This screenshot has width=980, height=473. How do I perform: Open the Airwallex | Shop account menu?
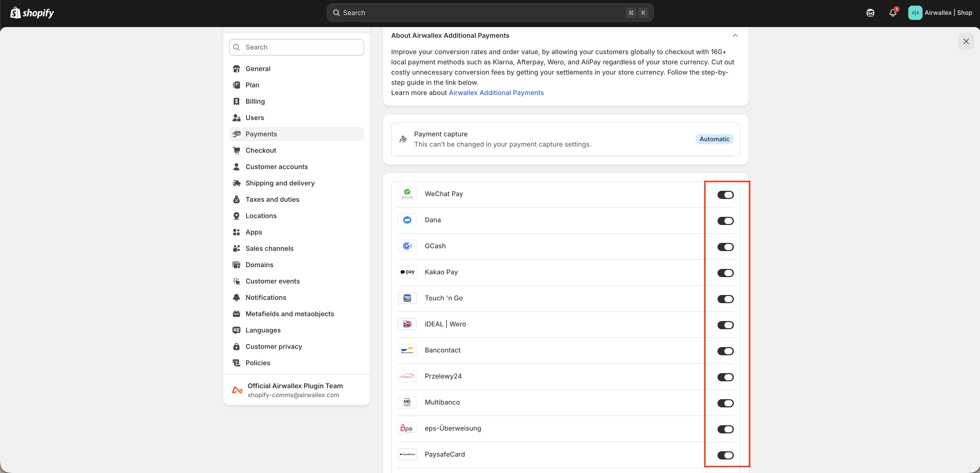point(940,13)
